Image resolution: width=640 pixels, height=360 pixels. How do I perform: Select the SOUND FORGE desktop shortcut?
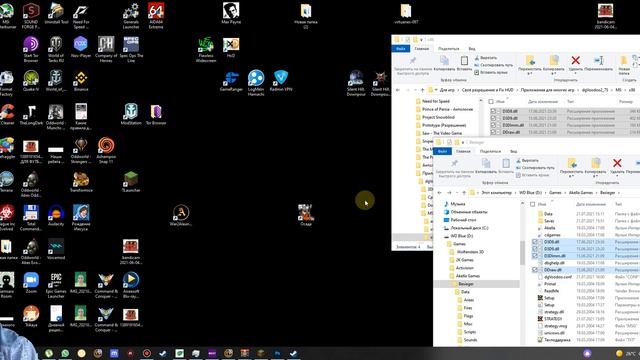point(31,16)
